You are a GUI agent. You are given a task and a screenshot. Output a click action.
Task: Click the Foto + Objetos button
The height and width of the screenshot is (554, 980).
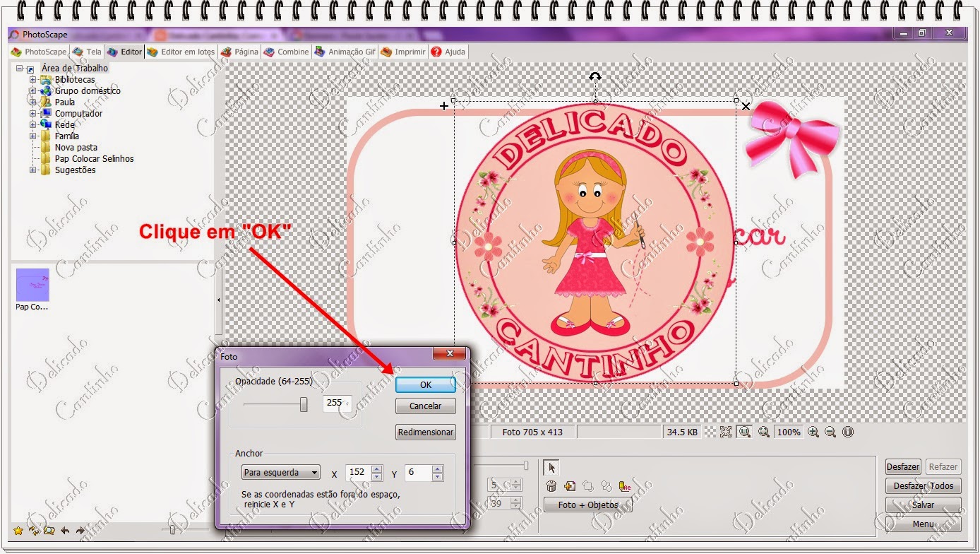(x=588, y=505)
